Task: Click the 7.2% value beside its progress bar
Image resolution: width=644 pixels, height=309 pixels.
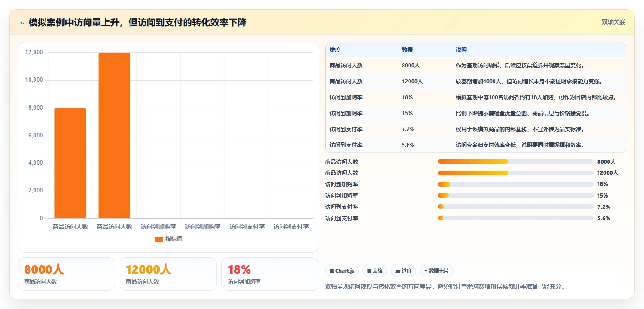Action: point(604,207)
